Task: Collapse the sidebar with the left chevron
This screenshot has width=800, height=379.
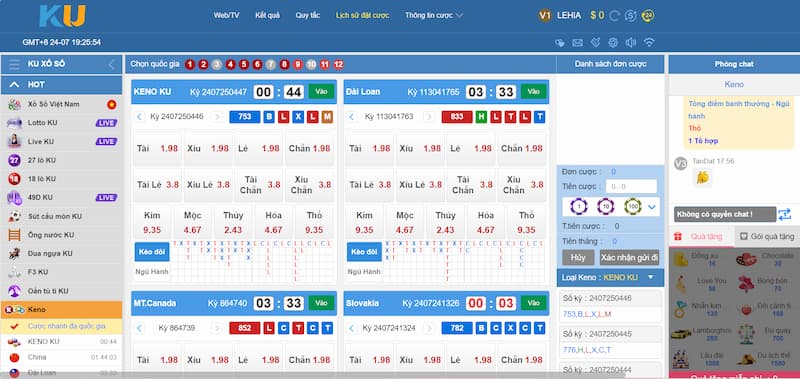Action: click(x=111, y=64)
